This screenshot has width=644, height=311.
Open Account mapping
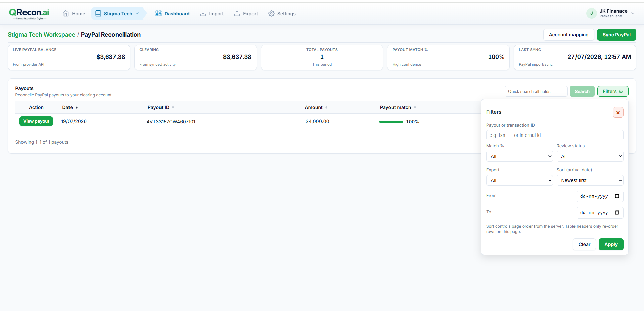(x=568, y=35)
